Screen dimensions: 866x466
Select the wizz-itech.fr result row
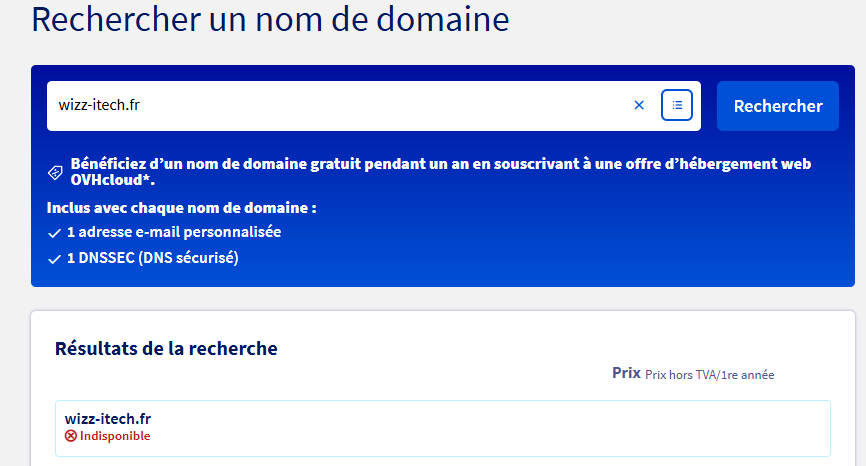[443, 428]
